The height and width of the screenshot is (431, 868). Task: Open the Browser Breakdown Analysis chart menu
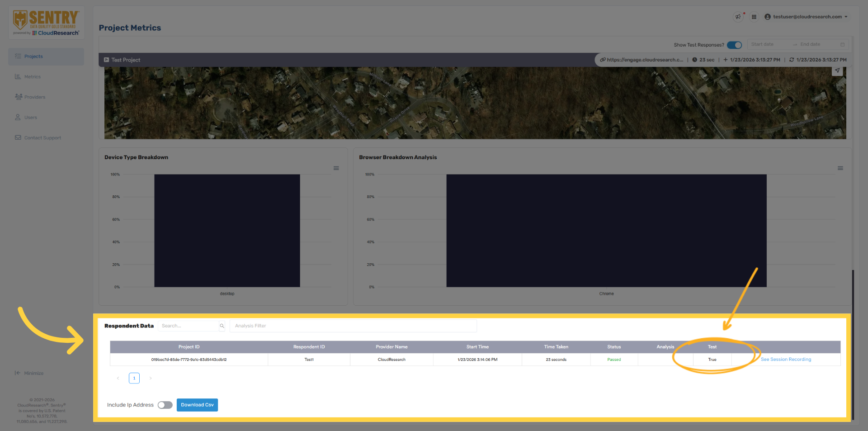(840, 168)
